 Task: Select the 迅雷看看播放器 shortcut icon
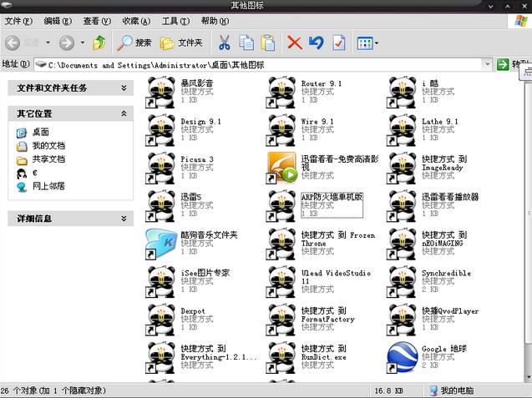click(402, 206)
